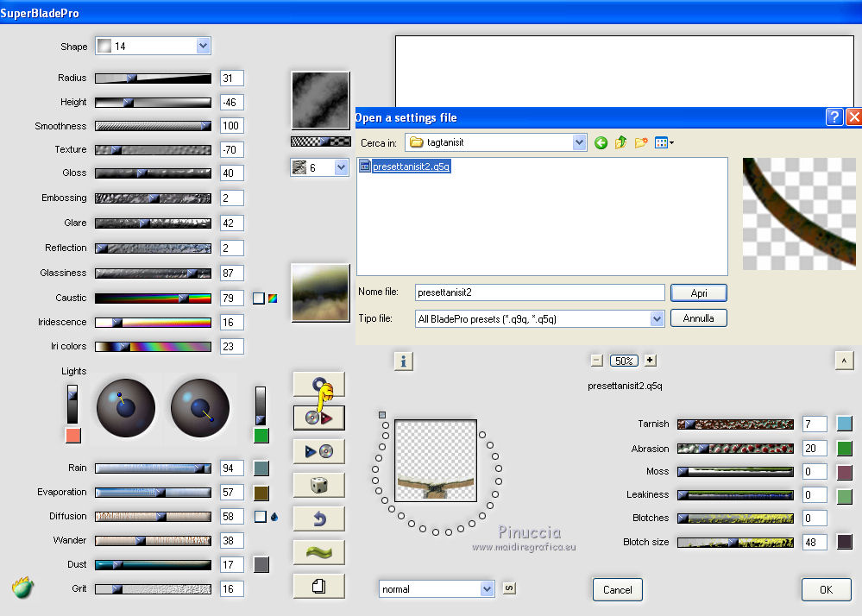Click the red Lights color swatch

(x=72, y=435)
